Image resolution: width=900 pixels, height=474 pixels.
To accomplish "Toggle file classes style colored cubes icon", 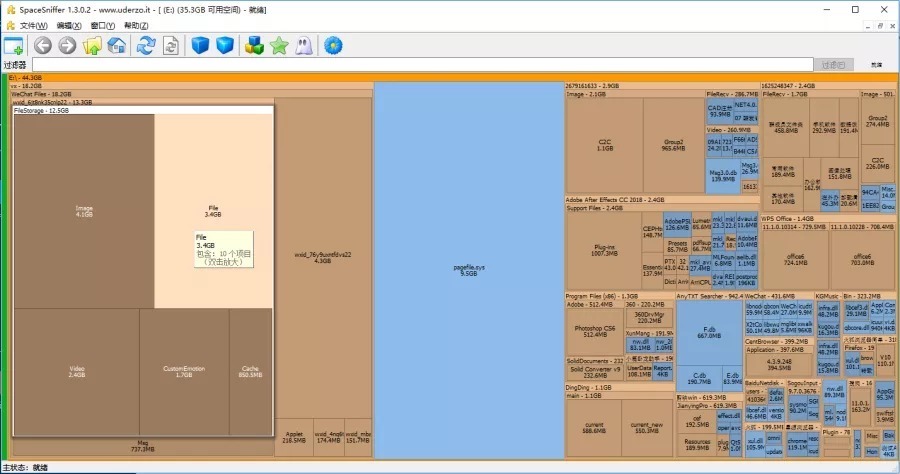I will tap(254, 45).
